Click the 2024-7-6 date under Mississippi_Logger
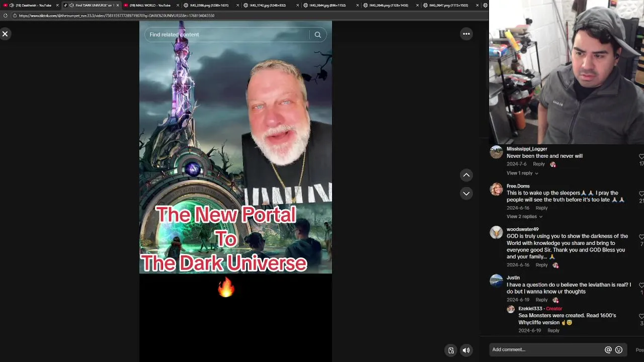This screenshot has height=362, width=644. [x=517, y=164]
